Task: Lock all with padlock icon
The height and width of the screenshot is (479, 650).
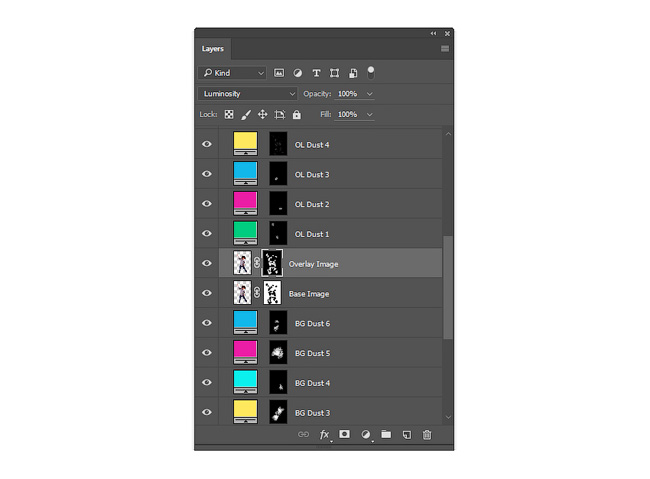Action: (x=297, y=114)
